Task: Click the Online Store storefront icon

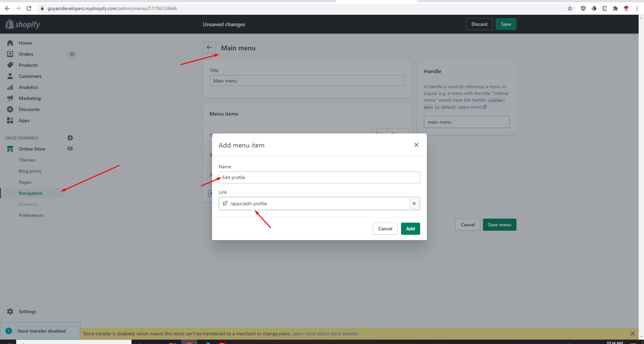Action: pyautogui.click(x=10, y=149)
